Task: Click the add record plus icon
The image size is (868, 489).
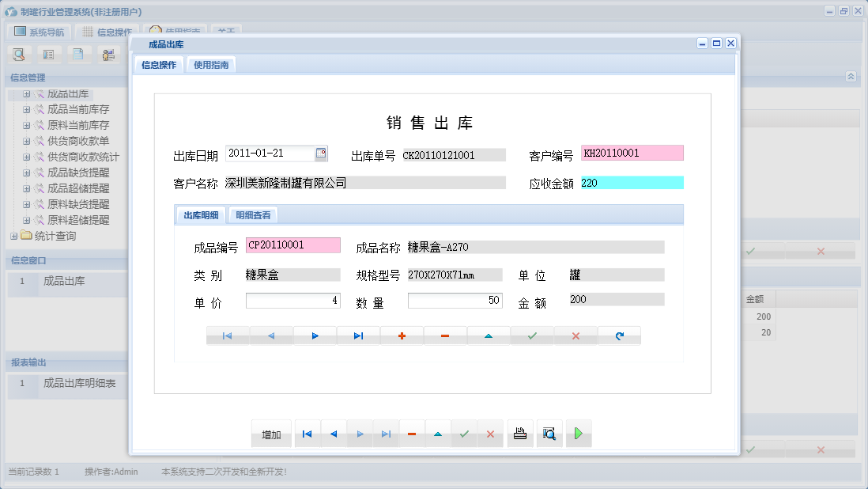Action: point(402,335)
